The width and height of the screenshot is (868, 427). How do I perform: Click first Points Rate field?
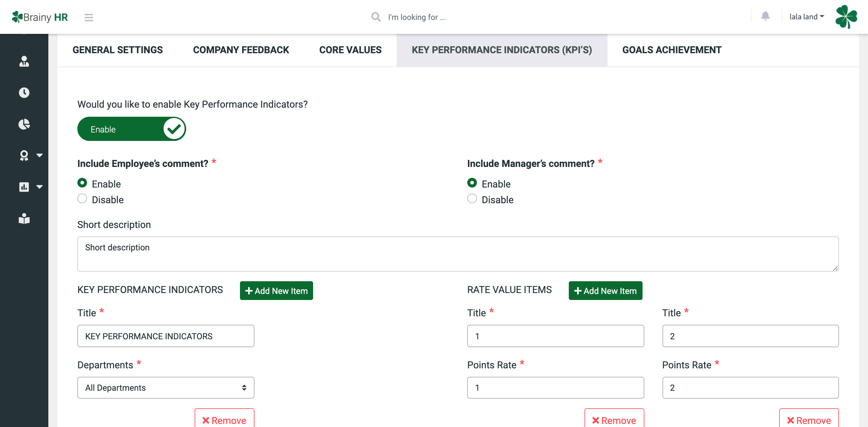coord(555,388)
